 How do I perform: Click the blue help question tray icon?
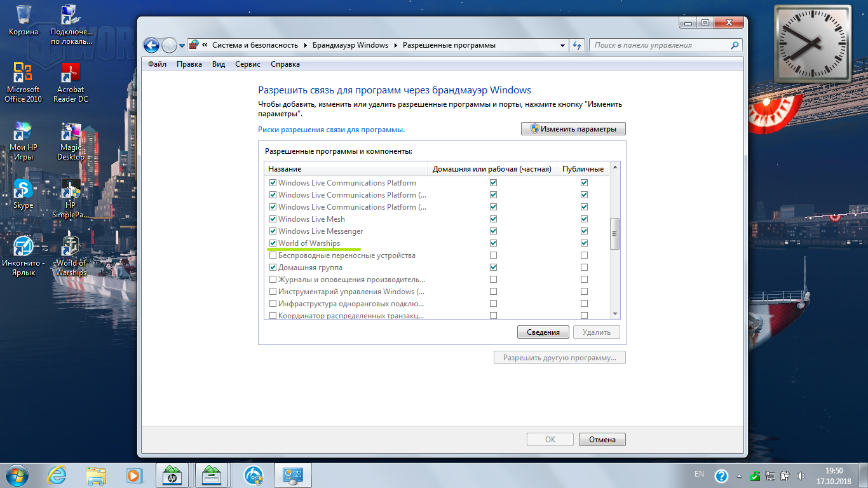point(721,475)
